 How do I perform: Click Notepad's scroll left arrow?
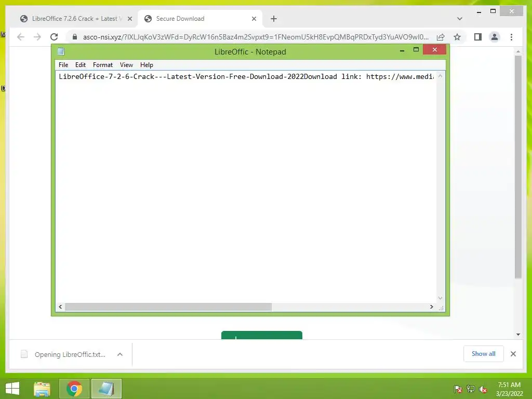(60, 307)
